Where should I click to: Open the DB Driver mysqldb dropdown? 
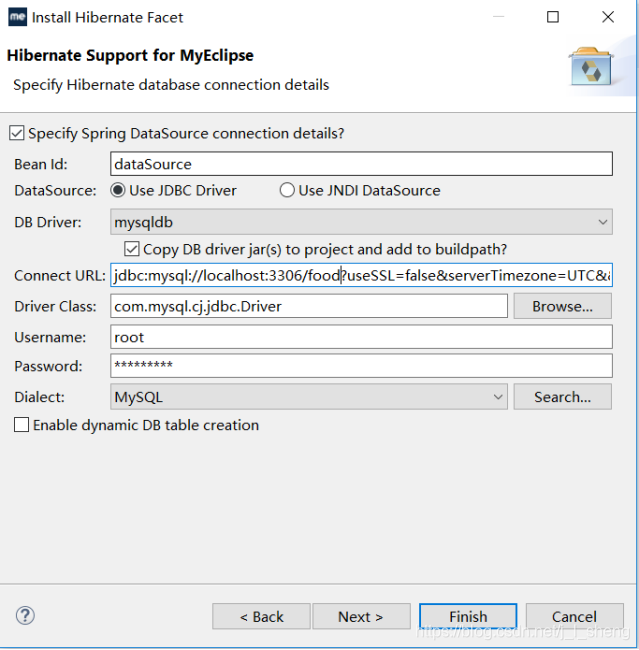click(x=361, y=222)
